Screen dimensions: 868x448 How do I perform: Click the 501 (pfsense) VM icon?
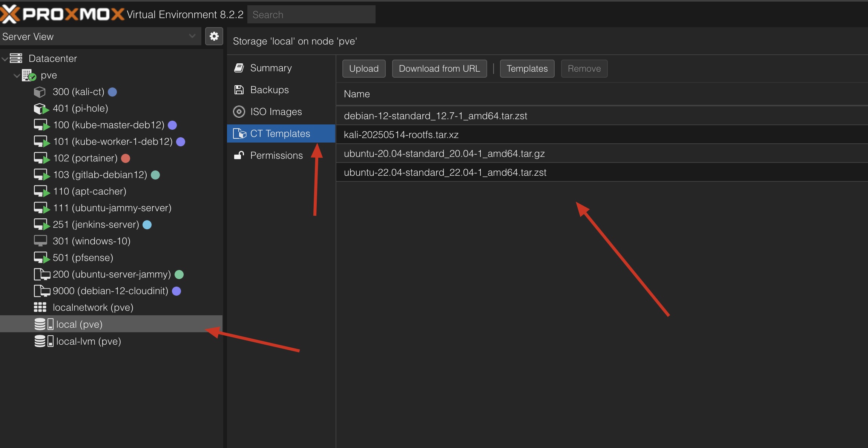pyautogui.click(x=41, y=258)
